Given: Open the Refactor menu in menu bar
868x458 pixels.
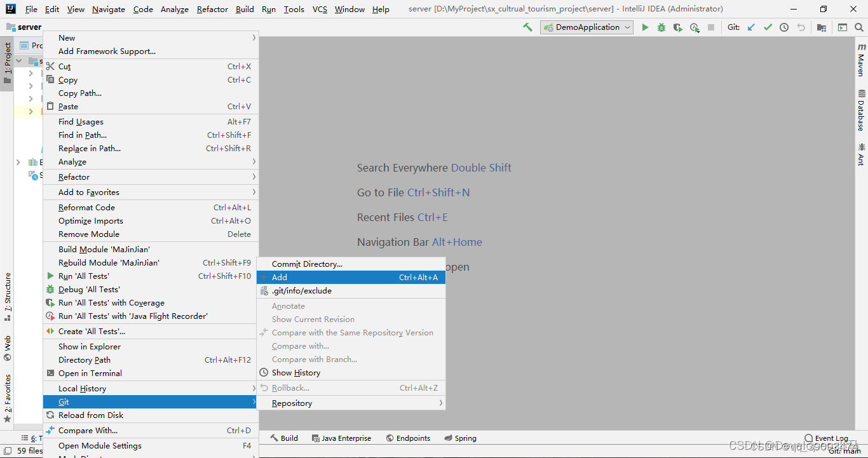Looking at the screenshot, I should point(212,9).
